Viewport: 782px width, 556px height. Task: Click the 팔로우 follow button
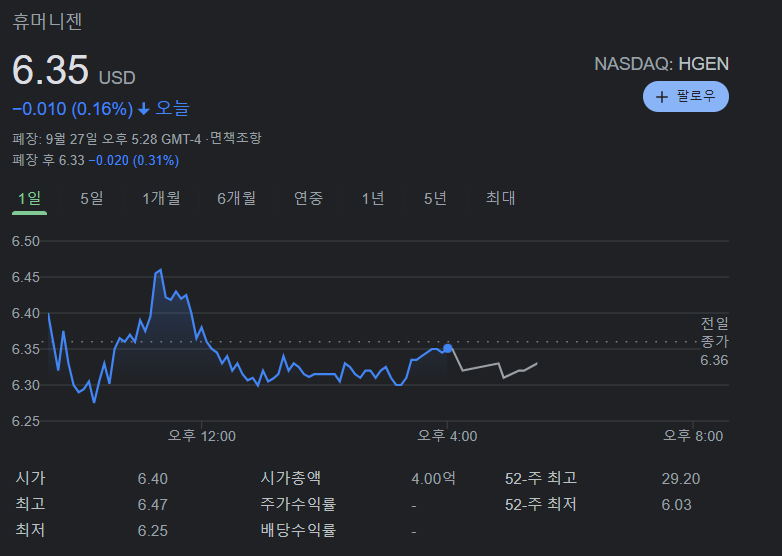click(686, 96)
